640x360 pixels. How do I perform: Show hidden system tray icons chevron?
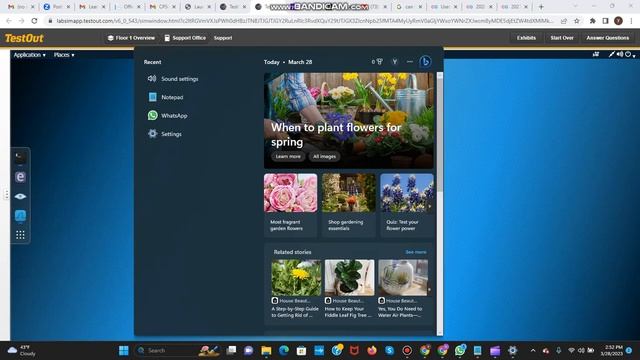pyautogui.click(x=533, y=351)
